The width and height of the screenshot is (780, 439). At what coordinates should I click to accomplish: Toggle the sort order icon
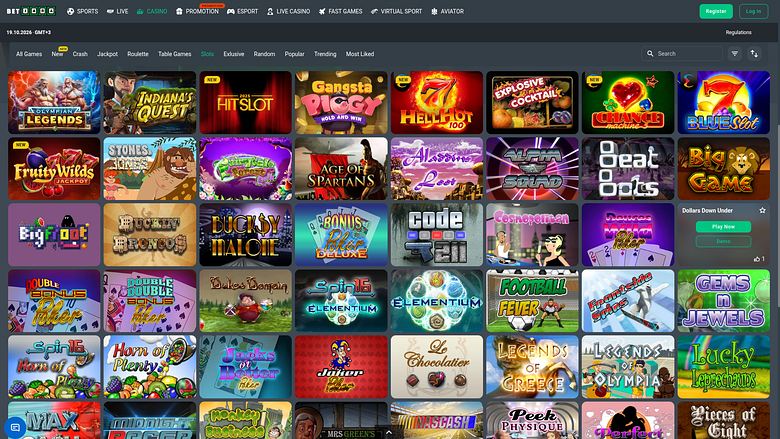tap(754, 53)
